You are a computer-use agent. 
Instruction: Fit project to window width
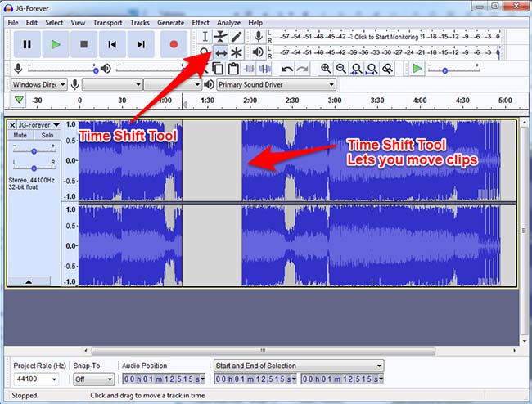point(372,69)
